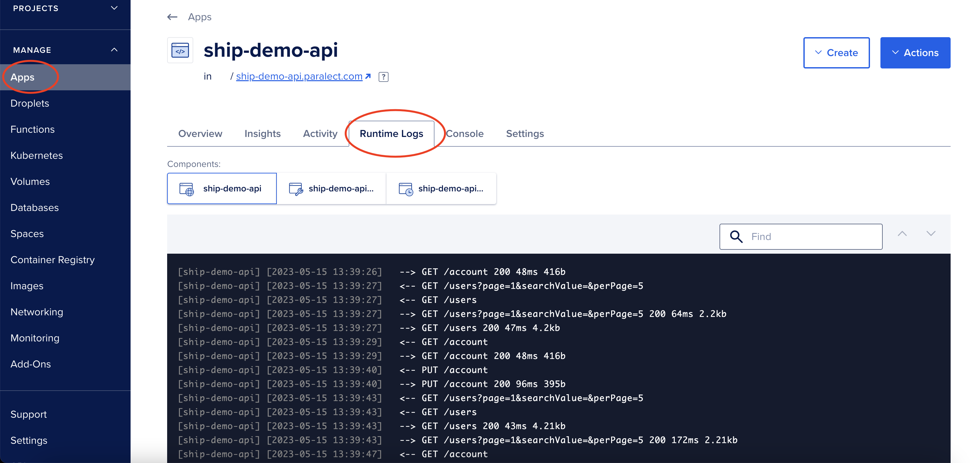Click the up chevron to find previous match
Viewport: 980px width, 463px height.
pos(902,233)
